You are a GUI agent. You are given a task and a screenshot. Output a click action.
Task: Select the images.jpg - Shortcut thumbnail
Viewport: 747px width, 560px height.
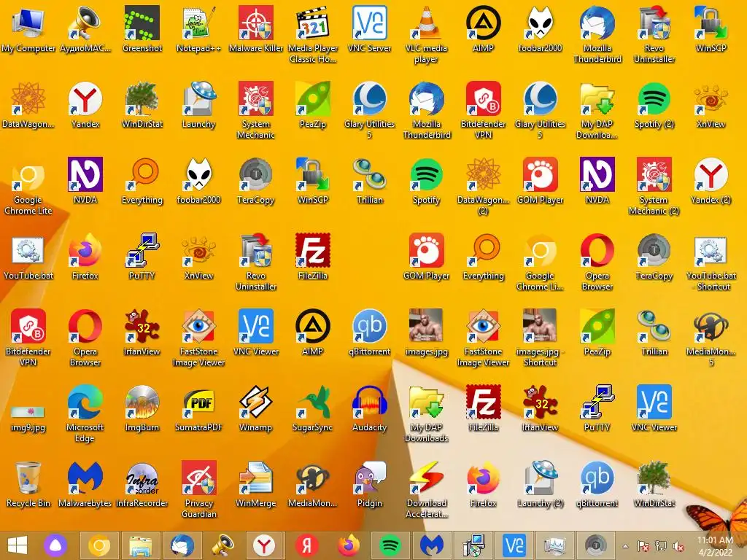[x=541, y=338]
